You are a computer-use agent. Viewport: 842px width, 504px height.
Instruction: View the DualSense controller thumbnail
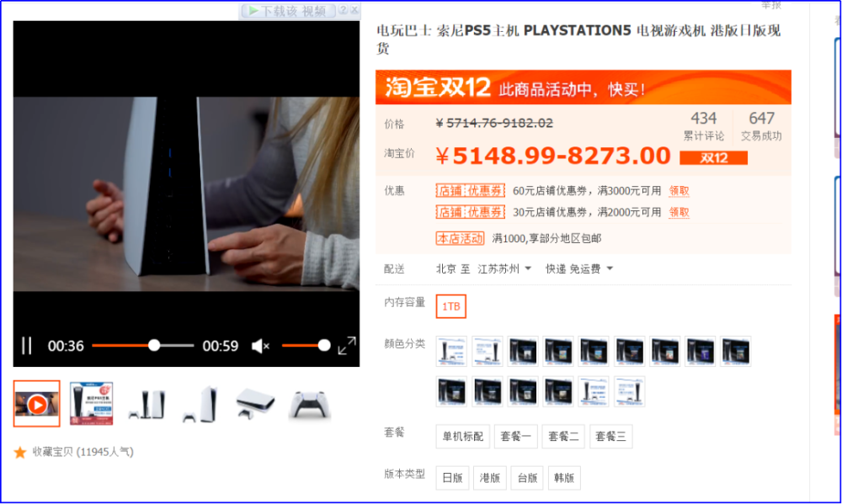(x=310, y=404)
